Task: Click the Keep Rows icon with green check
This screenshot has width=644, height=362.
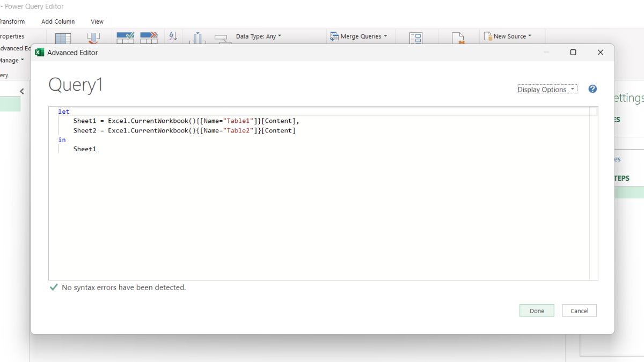Action: 126,38
